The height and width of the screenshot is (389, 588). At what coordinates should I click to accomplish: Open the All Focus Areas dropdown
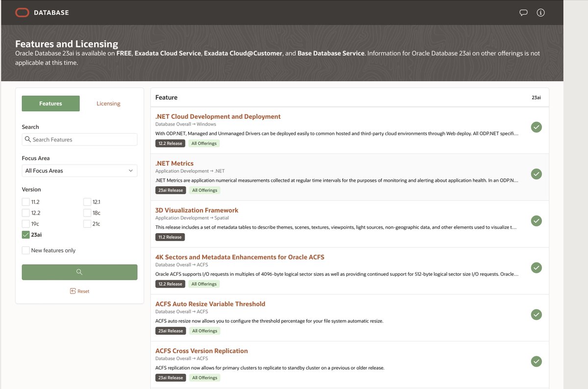coord(79,170)
